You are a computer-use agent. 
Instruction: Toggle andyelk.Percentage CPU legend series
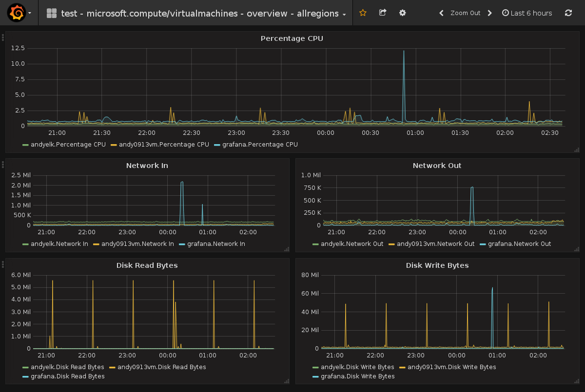(68, 145)
